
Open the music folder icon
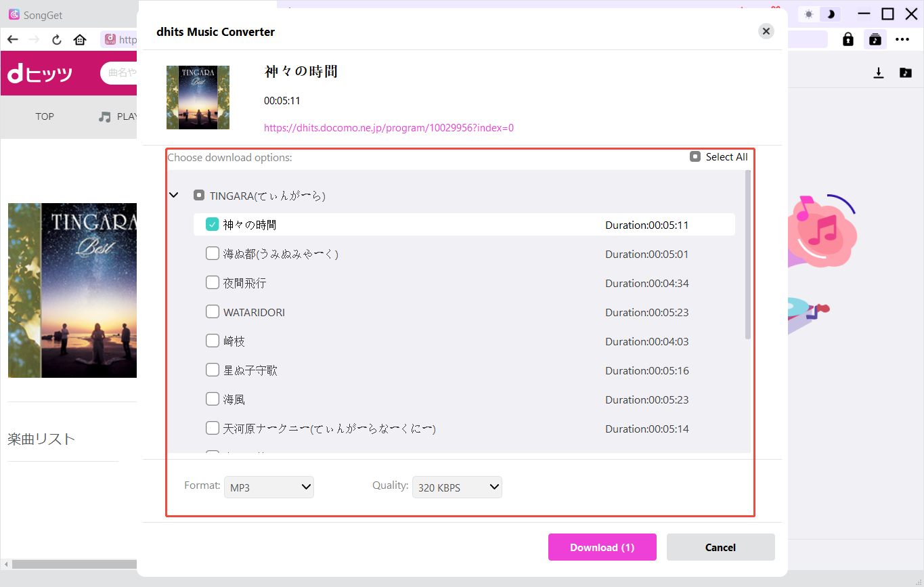coord(906,73)
